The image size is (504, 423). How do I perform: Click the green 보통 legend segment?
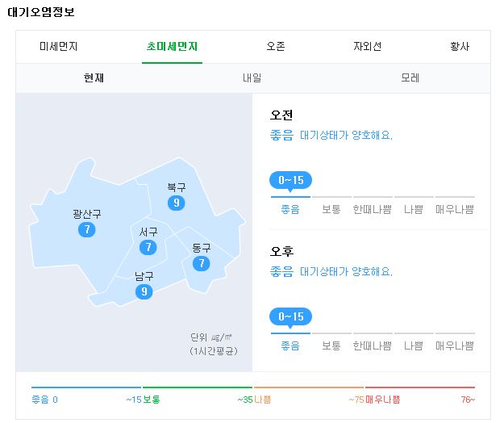[x=198, y=387]
